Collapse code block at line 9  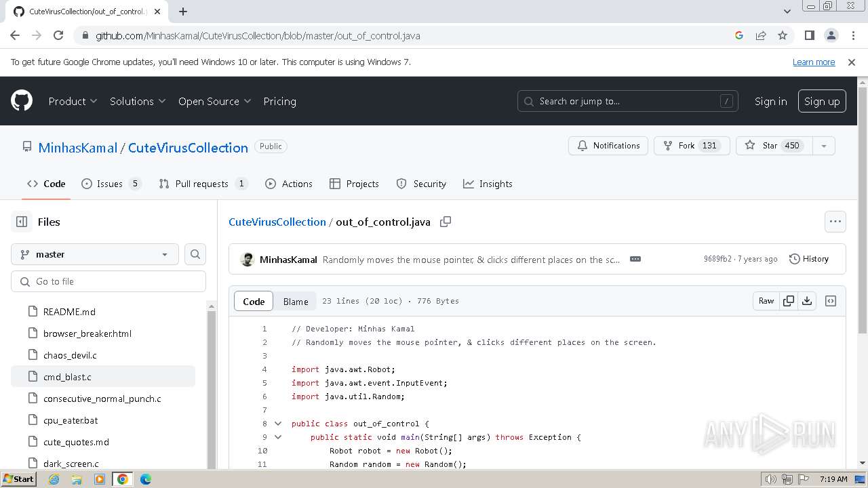click(278, 437)
